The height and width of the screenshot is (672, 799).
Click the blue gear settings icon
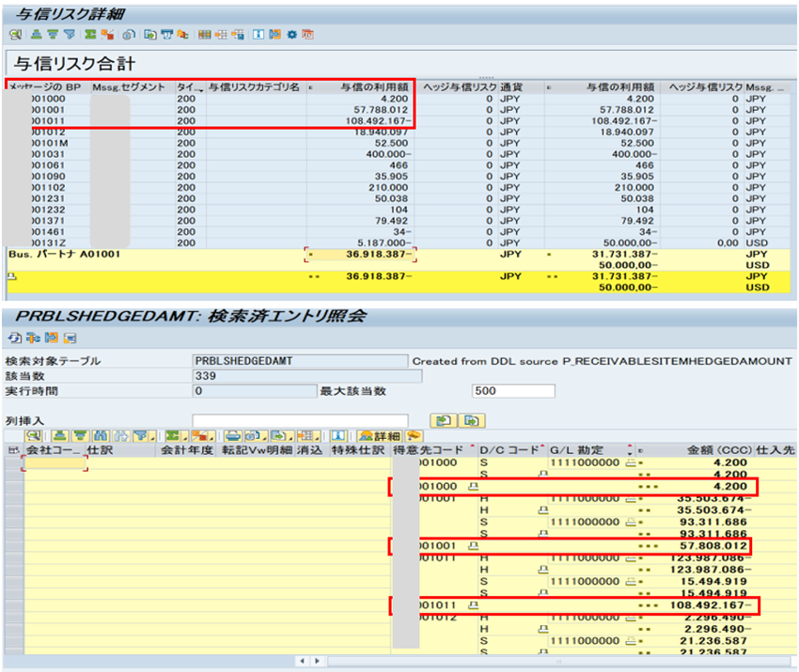coord(292,35)
